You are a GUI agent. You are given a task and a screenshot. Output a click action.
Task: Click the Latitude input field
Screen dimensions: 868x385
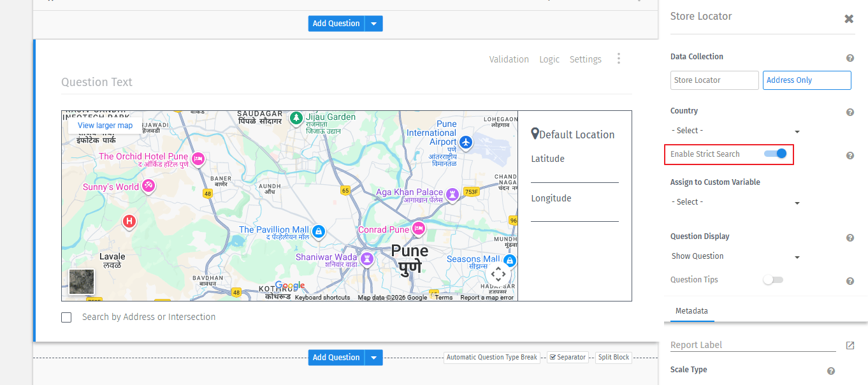(575, 175)
